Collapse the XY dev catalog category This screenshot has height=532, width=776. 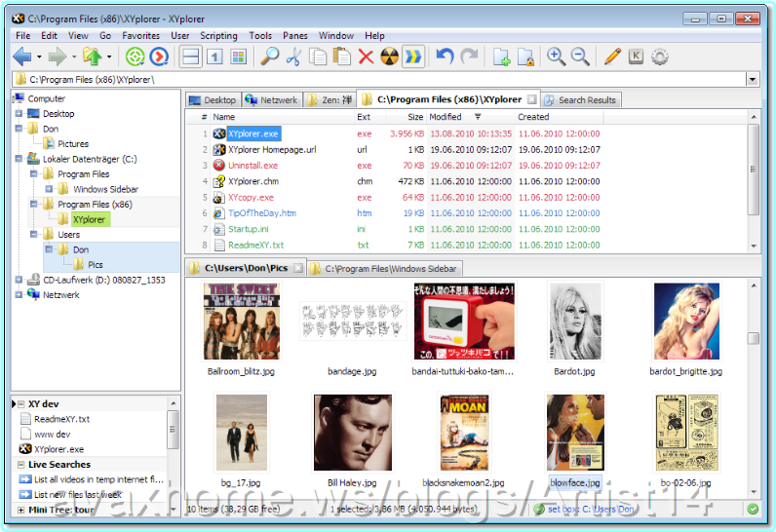tap(21, 404)
